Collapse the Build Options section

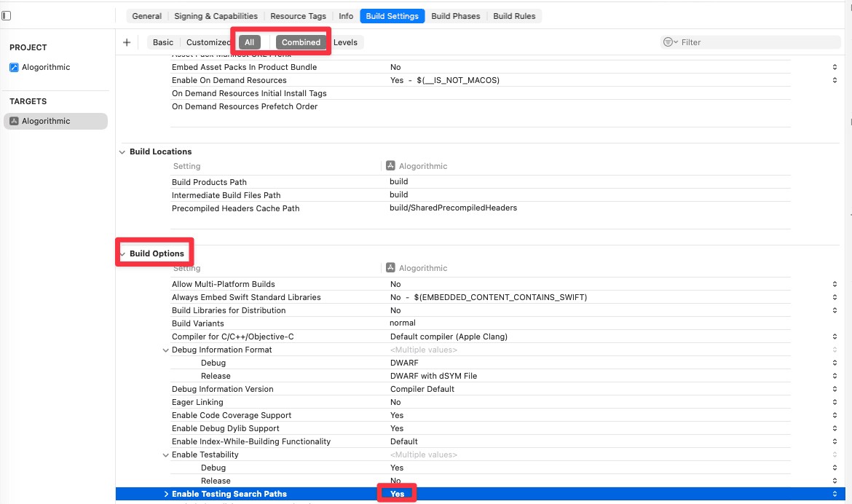click(123, 254)
